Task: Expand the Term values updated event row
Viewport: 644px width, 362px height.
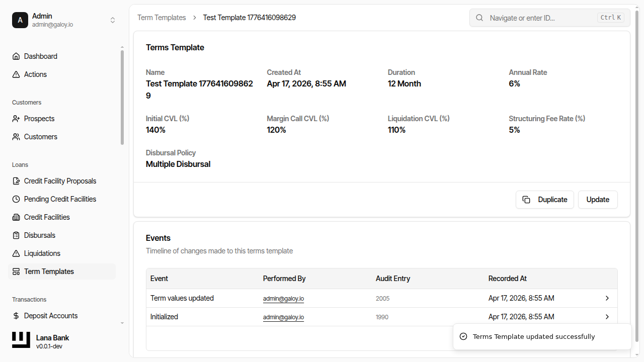Action: [x=607, y=298]
